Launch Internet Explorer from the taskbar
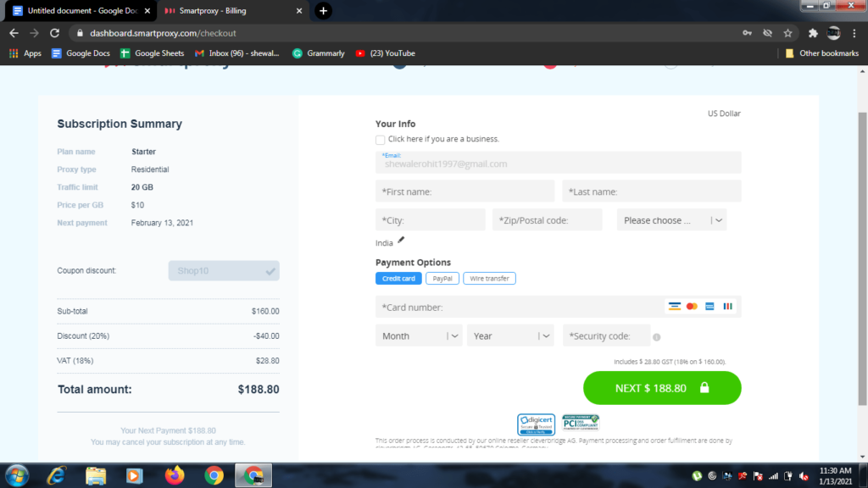 (x=57, y=476)
